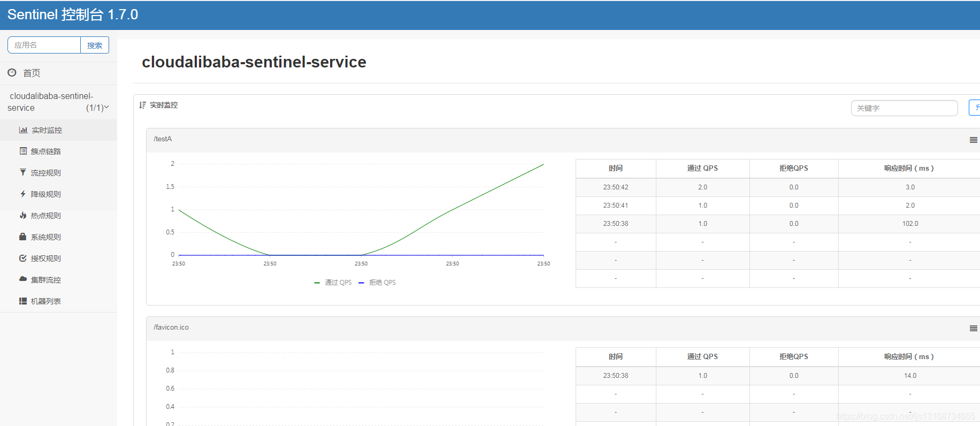Go to 首页 in the sidebar
The image size is (980, 426).
point(58,73)
